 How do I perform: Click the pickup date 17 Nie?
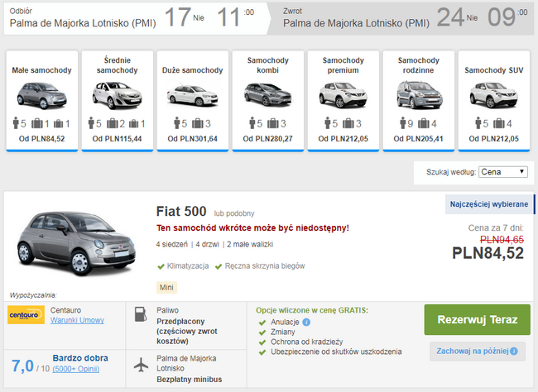[x=185, y=17]
